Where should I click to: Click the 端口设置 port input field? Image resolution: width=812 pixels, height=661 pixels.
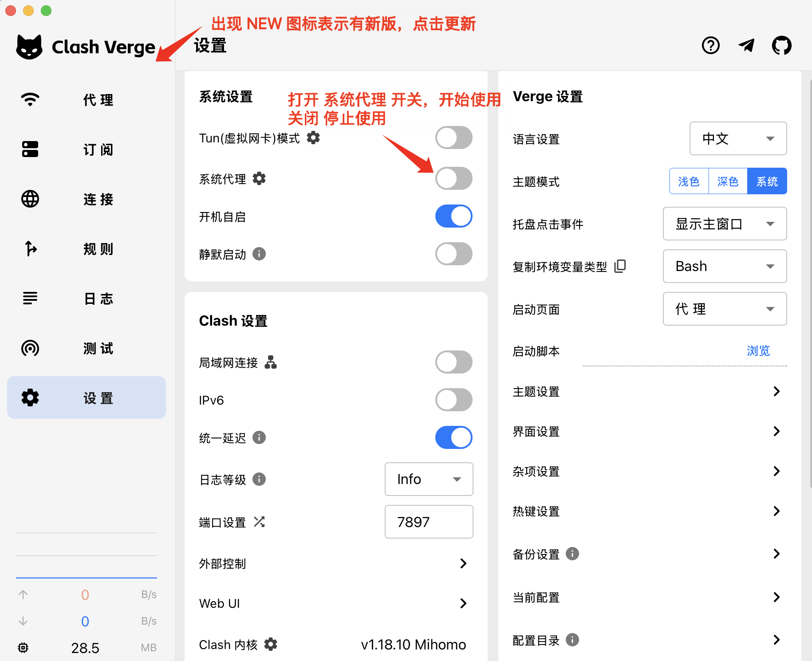pyautogui.click(x=429, y=522)
